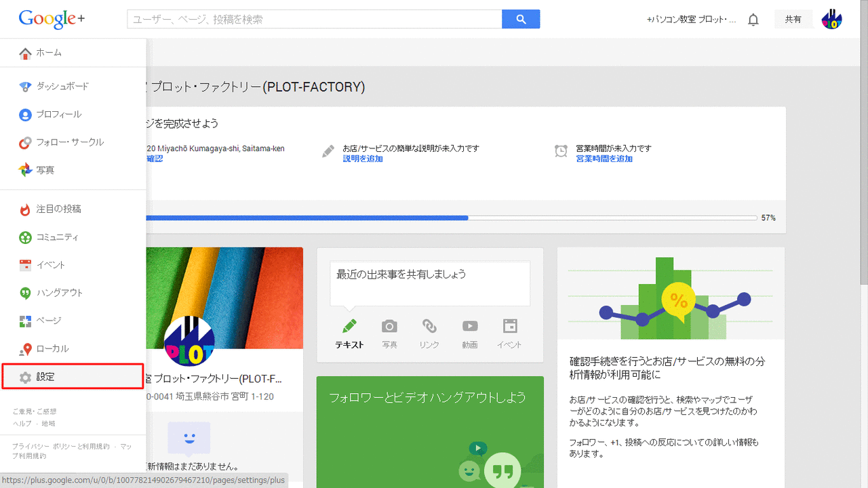Open 設定 in the sidebar menu
The image size is (868, 488).
73,376
